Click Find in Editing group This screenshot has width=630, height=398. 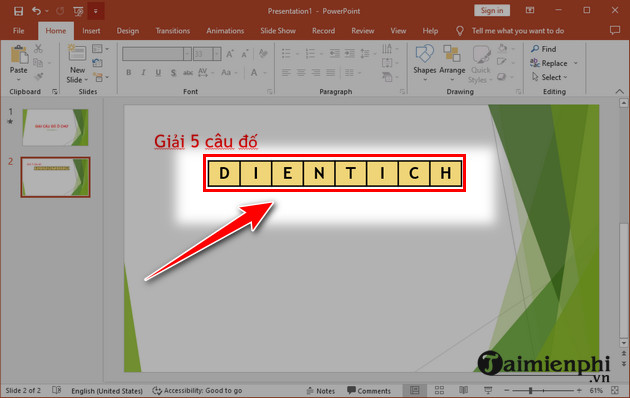point(544,49)
